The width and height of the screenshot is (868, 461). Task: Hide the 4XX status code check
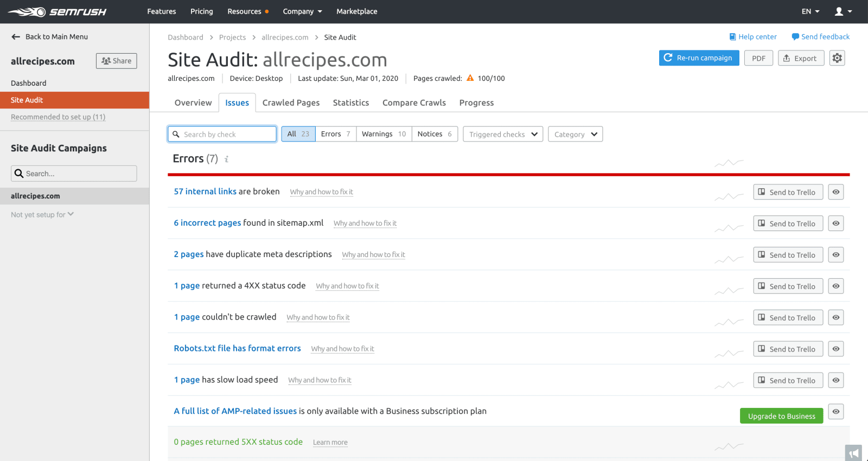tap(836, 286)
